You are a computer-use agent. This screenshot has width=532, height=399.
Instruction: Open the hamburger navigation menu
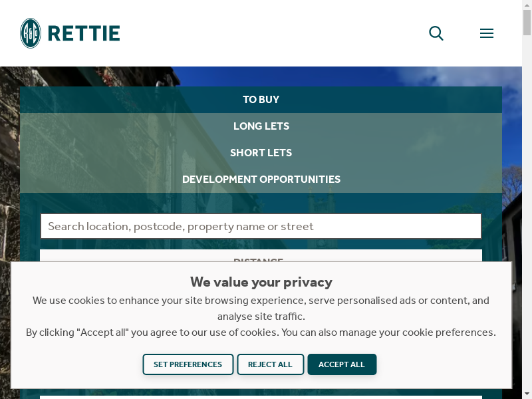tap(487, 33)
